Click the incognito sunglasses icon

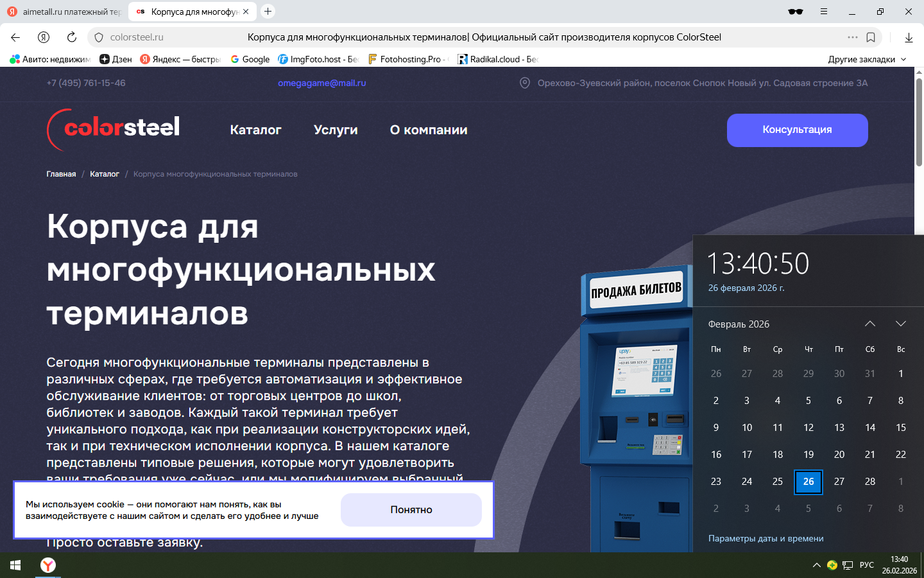(x=796, y=12)
